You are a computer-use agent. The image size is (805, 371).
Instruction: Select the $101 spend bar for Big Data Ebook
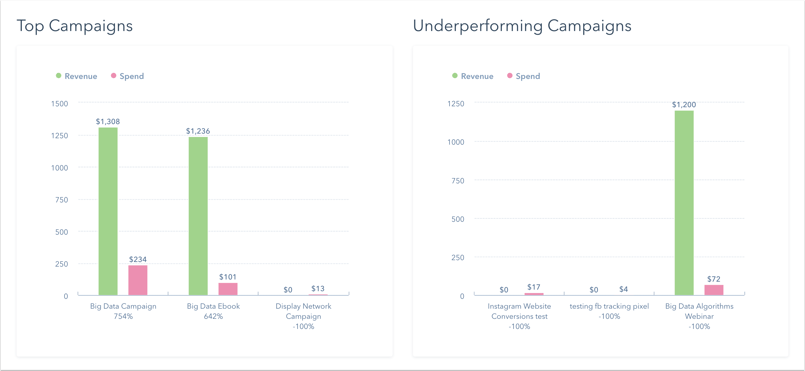pyautogui.click(x=228, y=289)
